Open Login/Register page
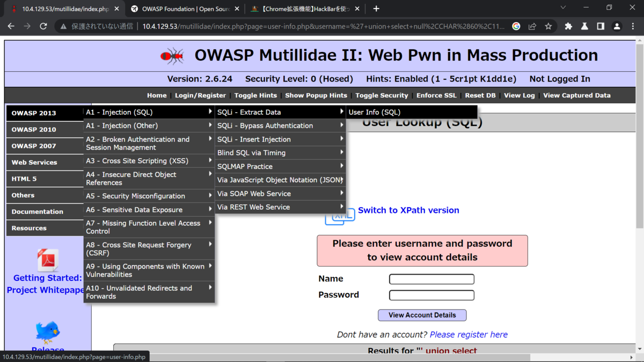644x362 pixels. (x=201, y=95)
